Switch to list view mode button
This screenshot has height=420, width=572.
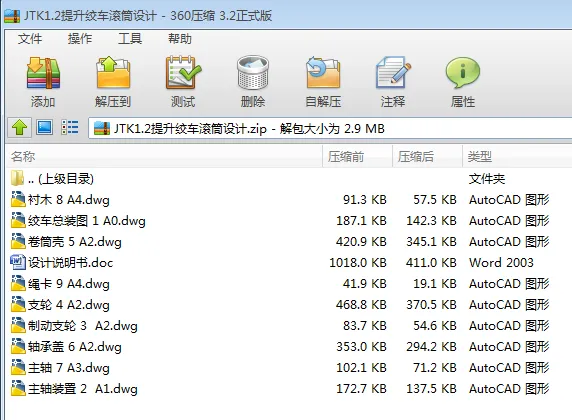point(69,128)
